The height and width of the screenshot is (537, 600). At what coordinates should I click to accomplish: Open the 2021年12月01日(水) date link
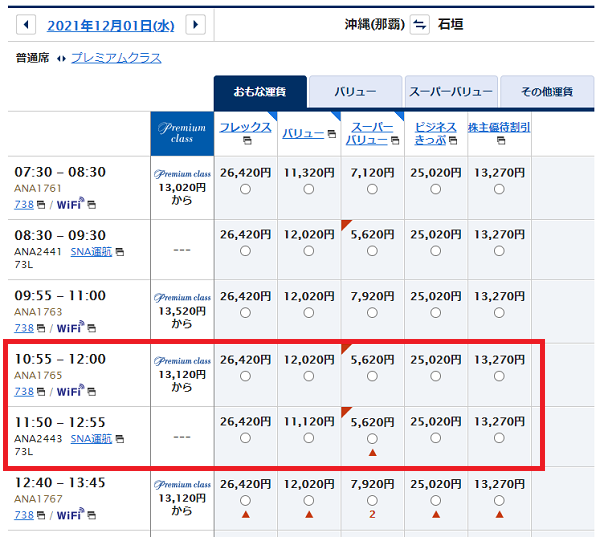(111, 26)
